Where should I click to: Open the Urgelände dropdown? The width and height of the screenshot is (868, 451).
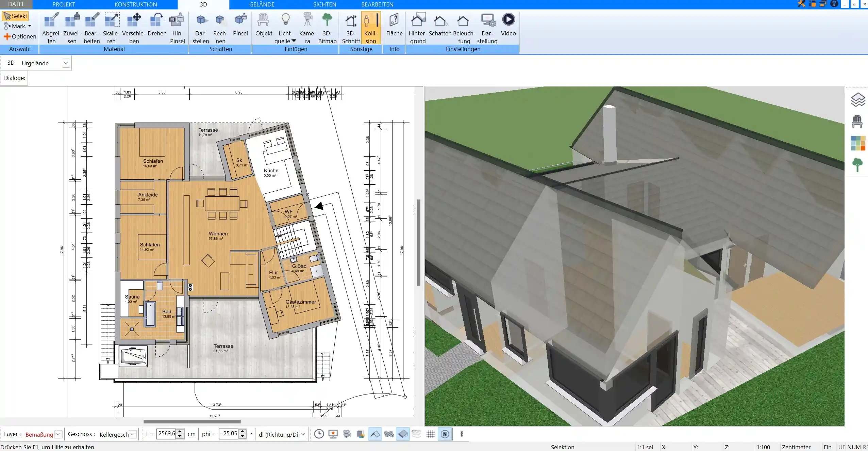tap(66, 63)
